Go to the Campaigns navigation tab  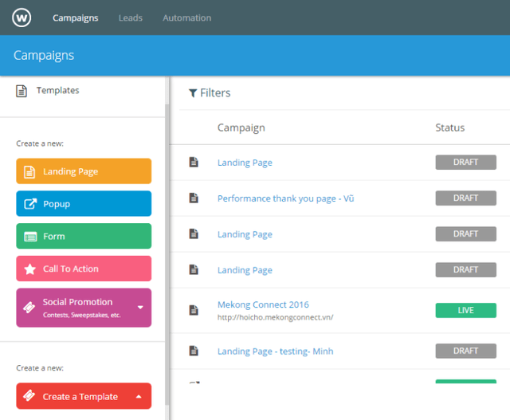coord(76,18)
